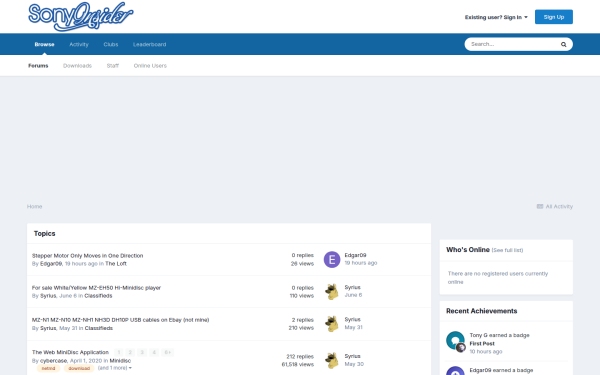Click the download tag
Screen dimensions: 600x375
pyautogui.click(x=79, y=368)
